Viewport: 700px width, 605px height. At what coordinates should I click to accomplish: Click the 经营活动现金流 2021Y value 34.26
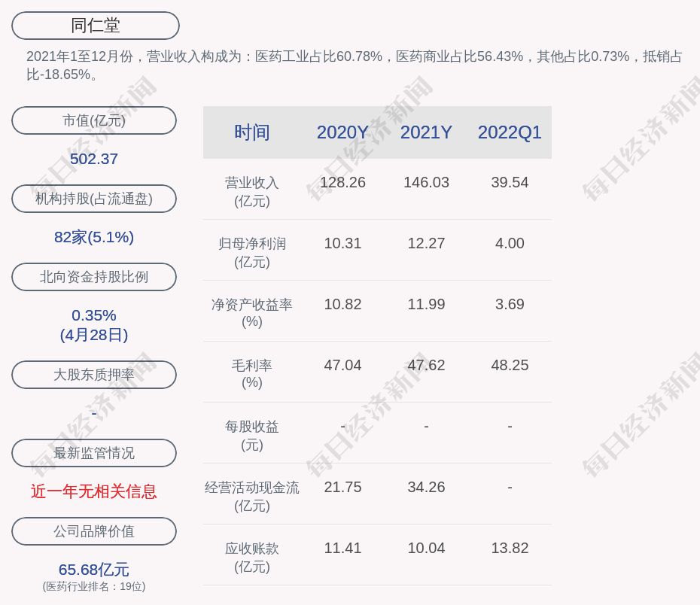pos(426,487)
